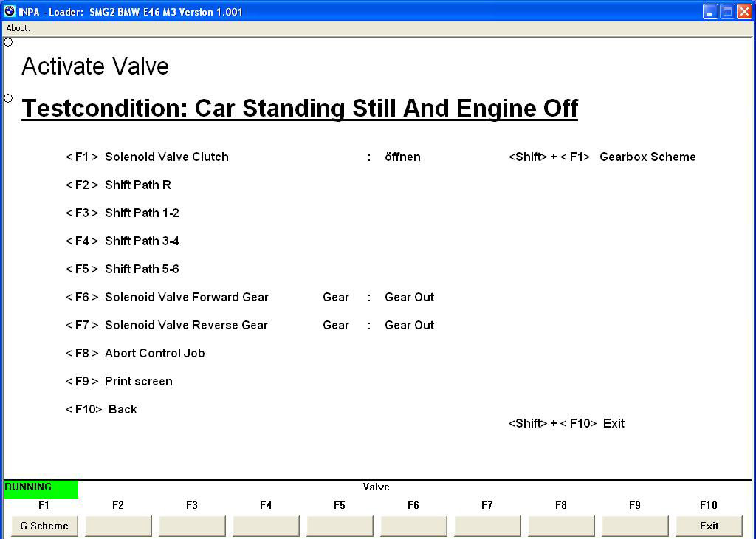Viewport: 756px width, 539px height.
Task: Open the About... menu
Action: [x=21, y=28]
